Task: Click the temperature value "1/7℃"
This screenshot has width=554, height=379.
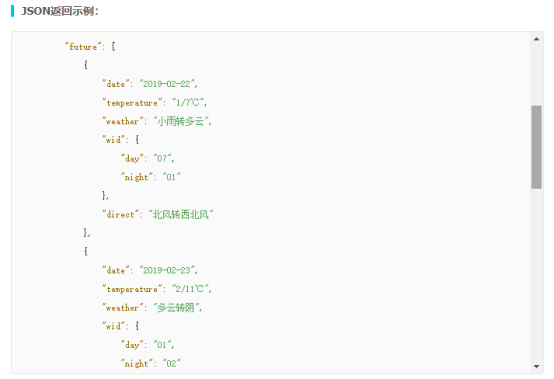Action: point(187,103)
